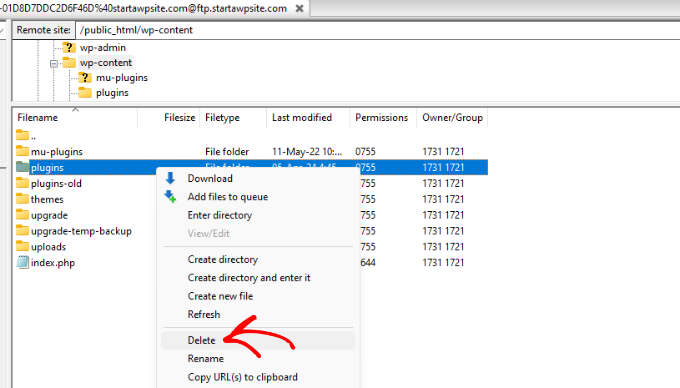Click mu-plugins File folder type cell
The height and width of the screenshot is (388, 680).
(x=227, y=152)
